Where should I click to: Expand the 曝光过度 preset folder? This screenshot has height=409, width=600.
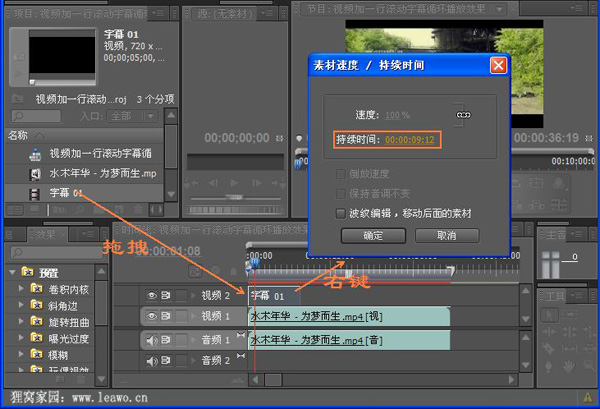click(21, 338)
